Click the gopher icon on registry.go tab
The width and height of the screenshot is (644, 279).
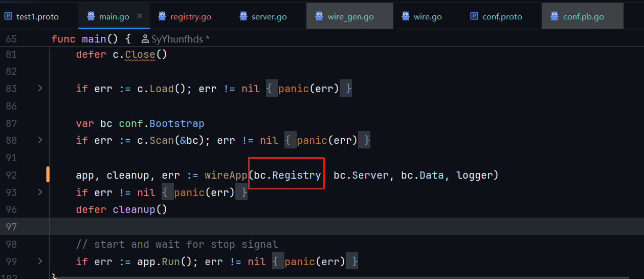tap(162, 16)
